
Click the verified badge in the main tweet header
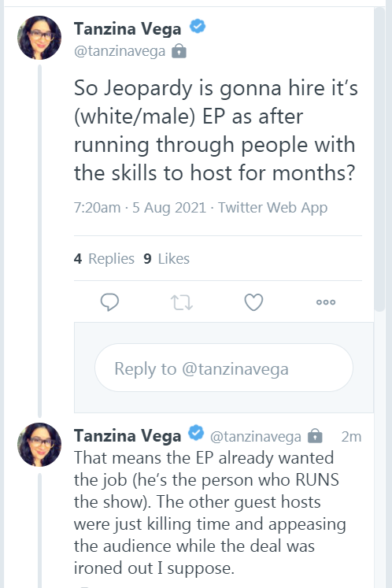point(198,27)
